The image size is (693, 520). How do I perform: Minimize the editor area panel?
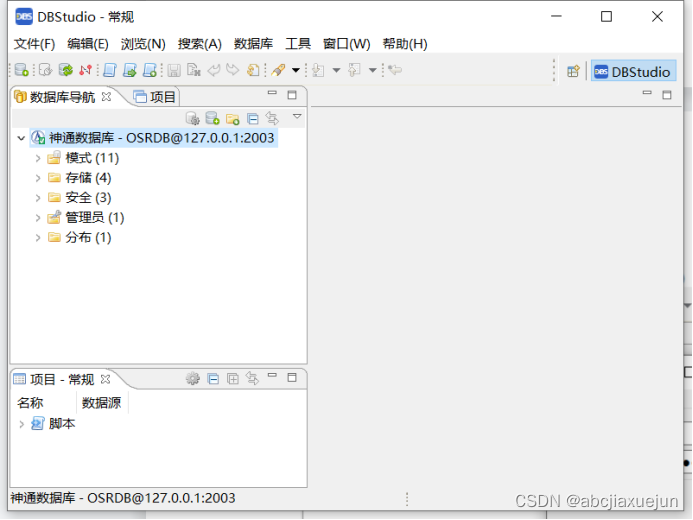pos(647,93)
